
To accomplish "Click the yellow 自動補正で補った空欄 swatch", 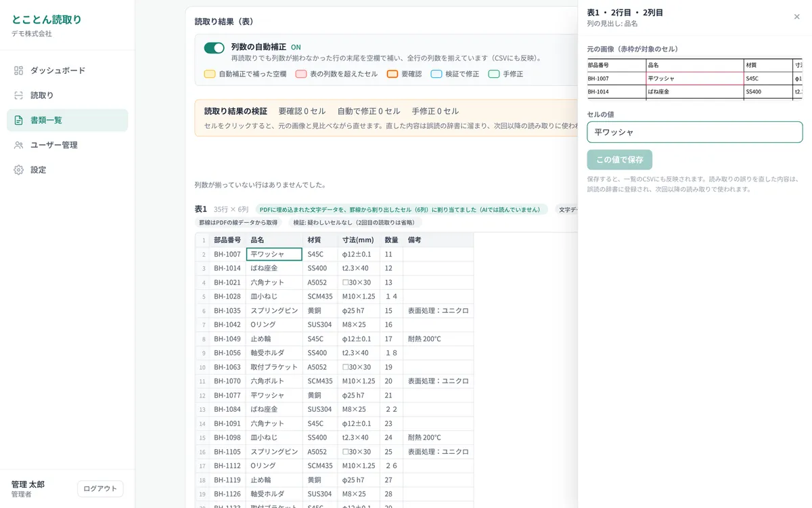I will click(x=210, y=74).
